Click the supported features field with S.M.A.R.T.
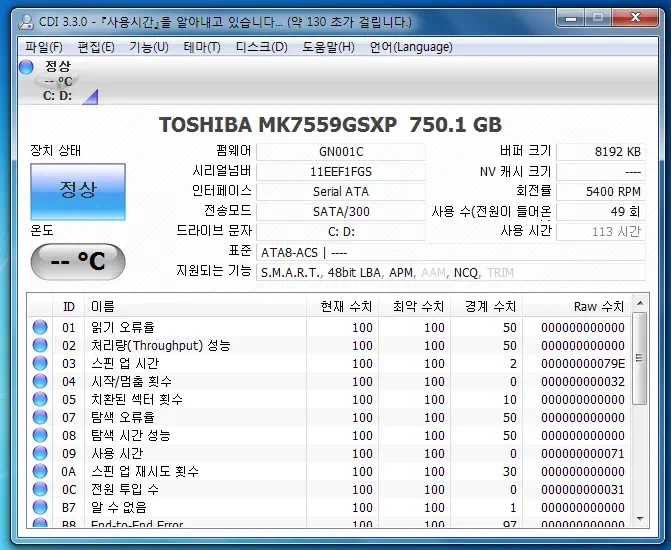The width and height of the screenshot is (671, 550). click(451, 272)
